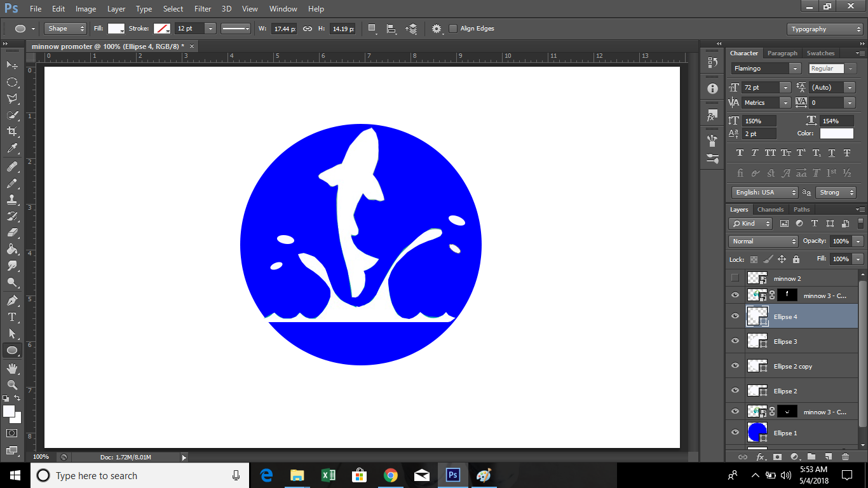Select the History Brush tool
The height and width of the screenshot is (488, 868).
click(x=12, y=216)
